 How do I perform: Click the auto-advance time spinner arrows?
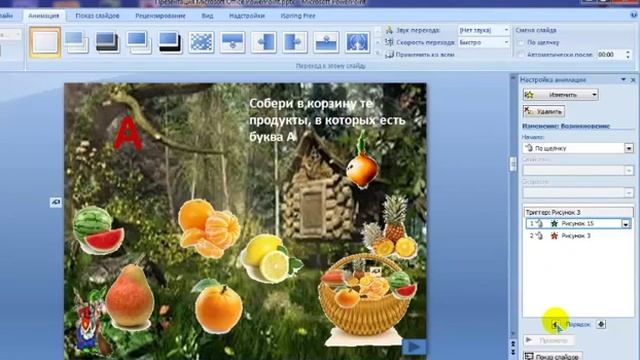pyautogui.click(x=628, y=54)
